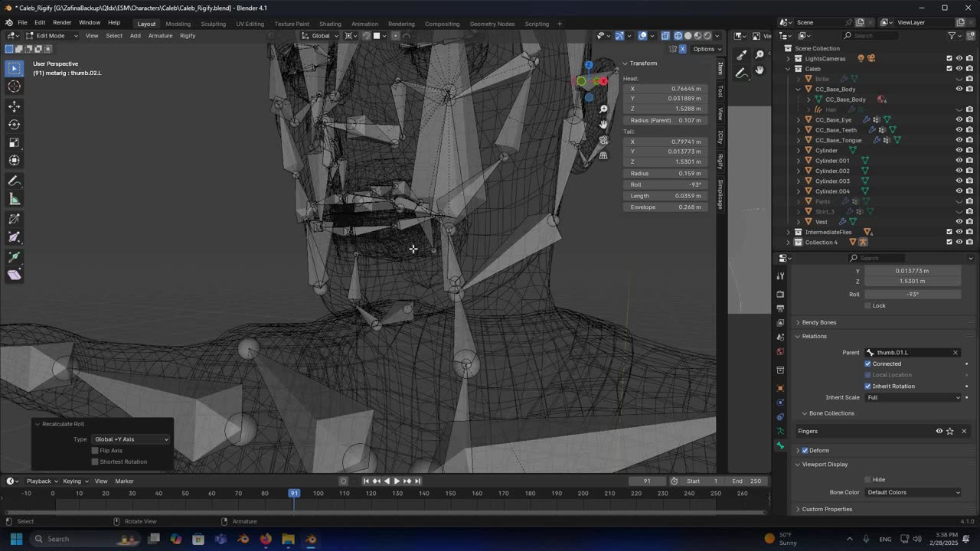The height and width of the screenshot is (551, 980).
Task: Open the Window menu
Action: click(x=90, y=23)
